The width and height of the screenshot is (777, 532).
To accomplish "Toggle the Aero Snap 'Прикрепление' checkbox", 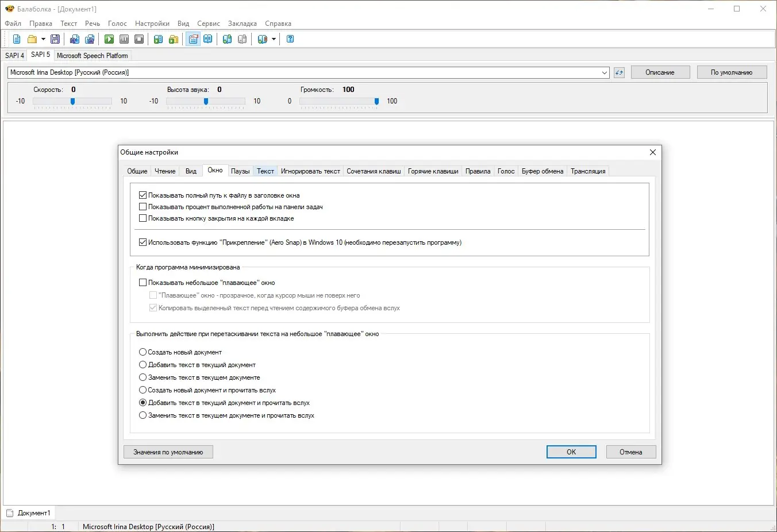I will click(143, 242).
